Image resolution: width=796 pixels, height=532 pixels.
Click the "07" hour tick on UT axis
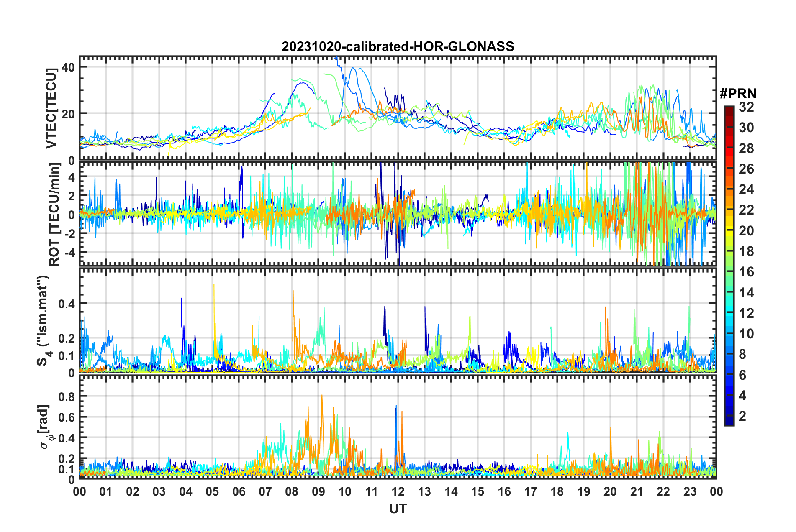click(x=265, y=491)
